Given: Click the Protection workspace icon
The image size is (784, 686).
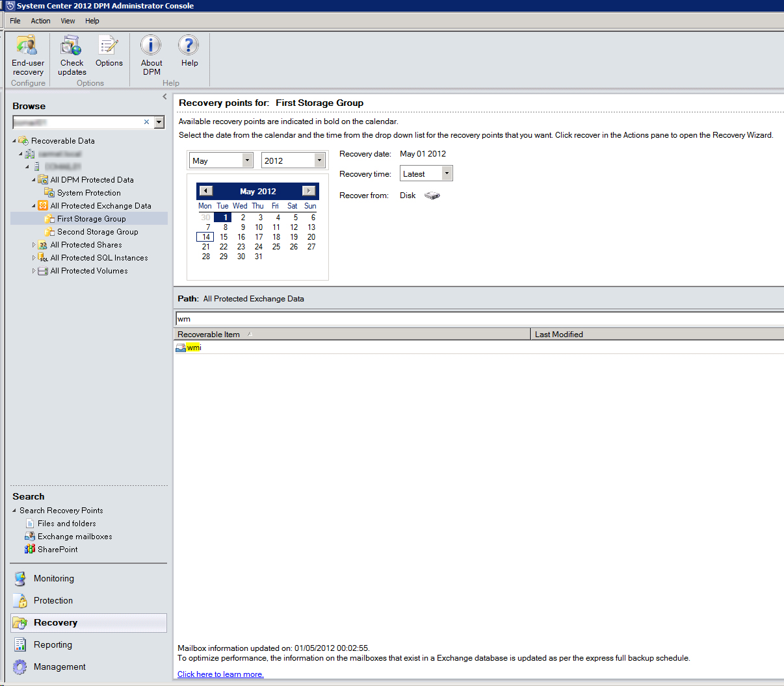Looking at the screenshot, I should (x=21, y=600).
